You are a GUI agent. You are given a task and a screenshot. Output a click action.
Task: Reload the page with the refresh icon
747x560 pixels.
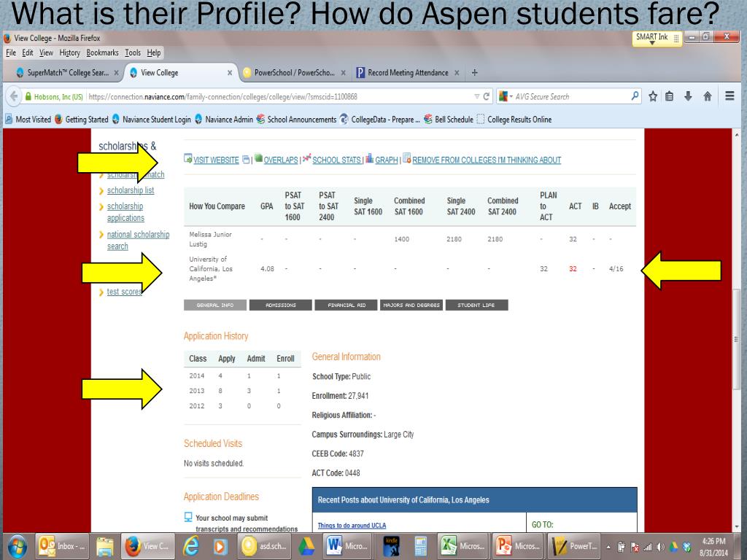(x=487, y=97)
